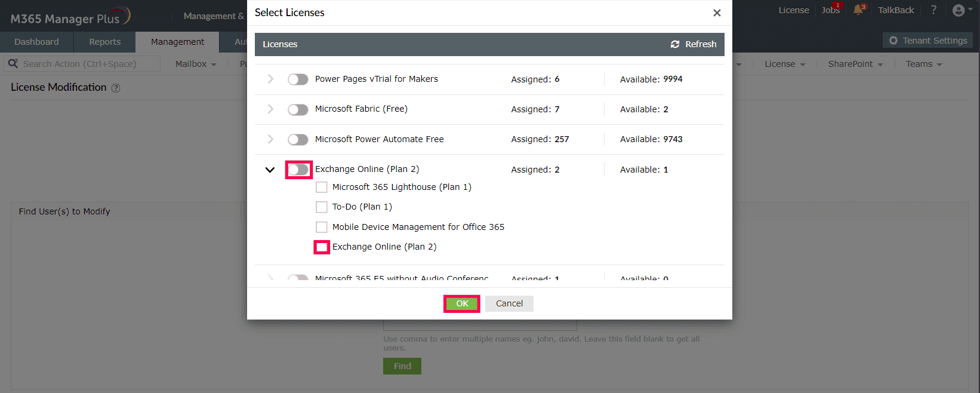Click the green Find button
Viewport: 980px width, 393px height.
point(402,366)
